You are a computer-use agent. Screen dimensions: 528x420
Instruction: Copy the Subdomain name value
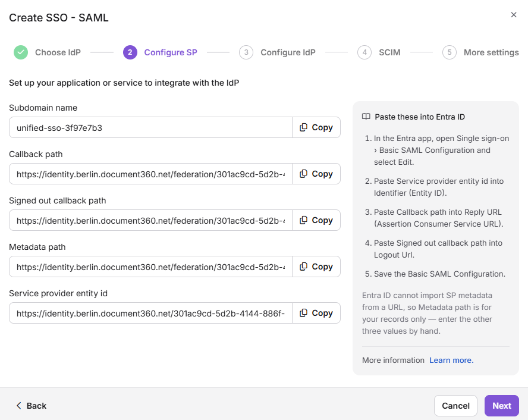coord(316,127)
